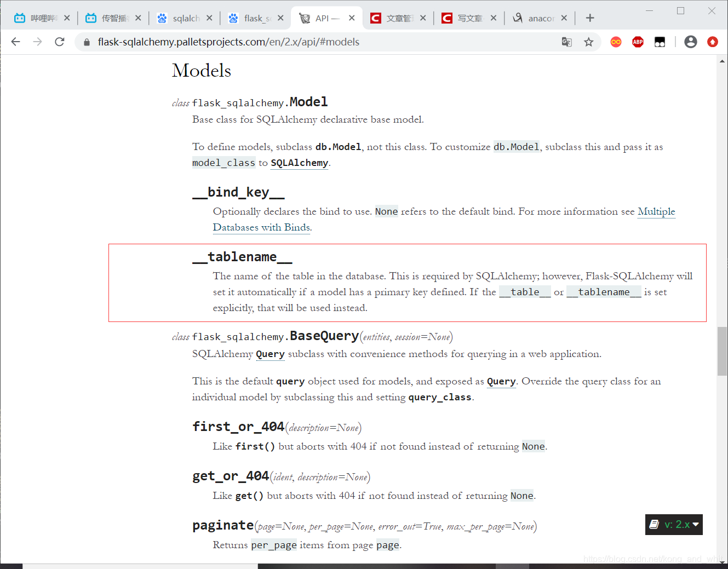This screenshot has width=728, height=569.
Task: Open Google Translate for this page
Action: pyautogui.click(x=566, y=42)
